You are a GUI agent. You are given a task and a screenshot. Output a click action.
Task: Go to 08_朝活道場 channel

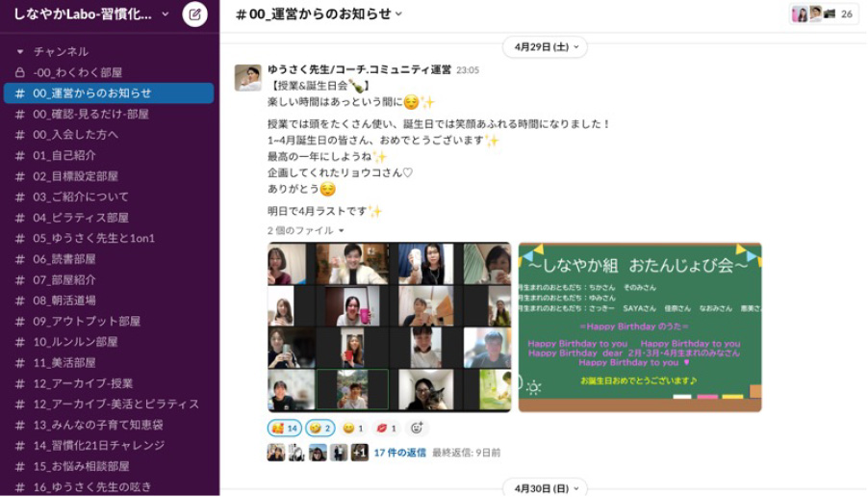(109, 301)
